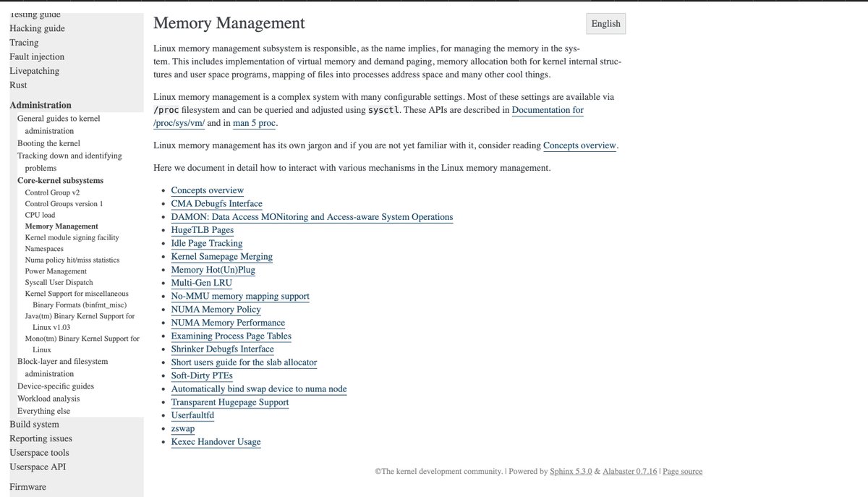Go to Tracing in sidebar
Screen dimensions: 868x497
pyautogui.click(x=24, y=43)
